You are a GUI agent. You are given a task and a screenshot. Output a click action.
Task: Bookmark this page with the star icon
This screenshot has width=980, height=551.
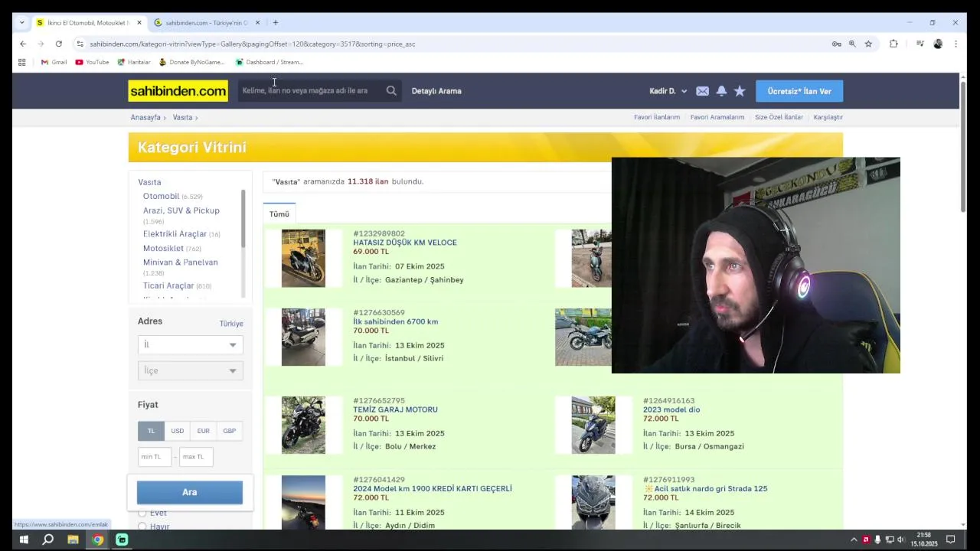click(868, 44)
